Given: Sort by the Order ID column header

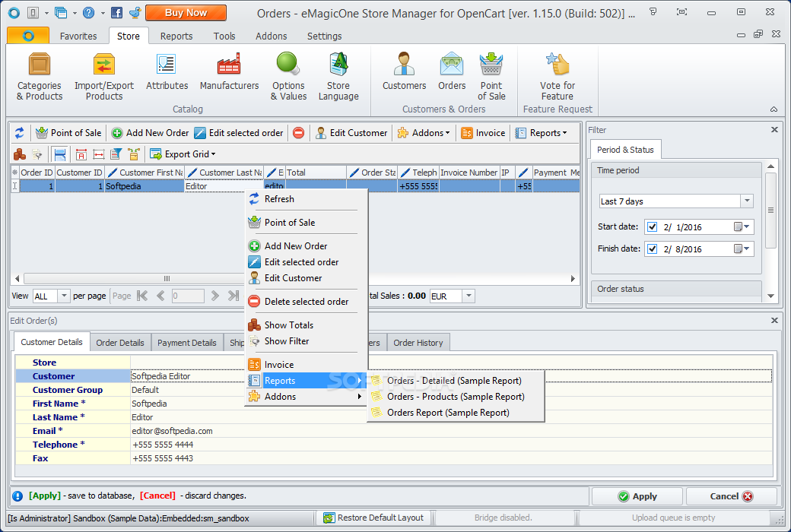Looking at the screenshot, I should click(37, 173).
